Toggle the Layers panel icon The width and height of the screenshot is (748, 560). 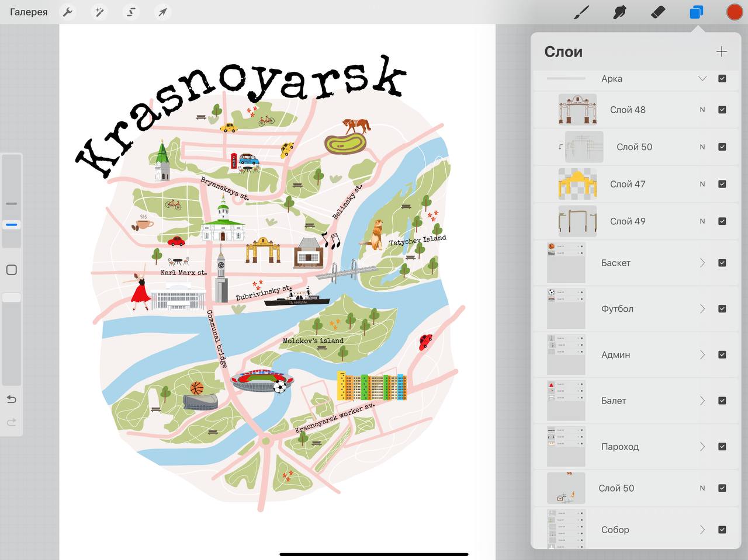(x=696, y=12)
